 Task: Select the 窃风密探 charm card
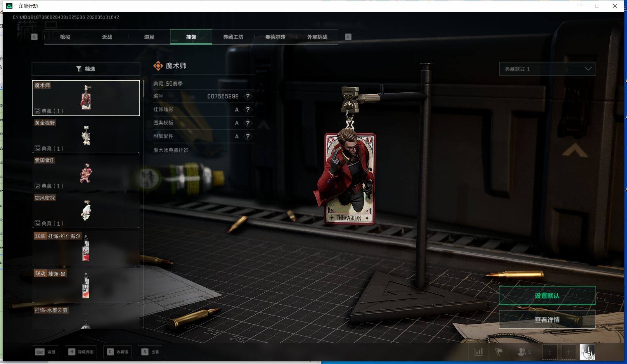pos(86,210)
